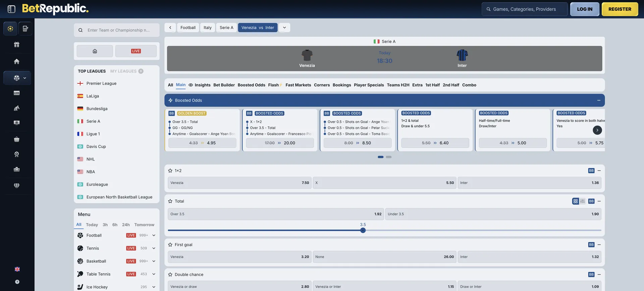Switch Total market to slider view
This screenshot has width=644, height=291.
pos(583,201)
